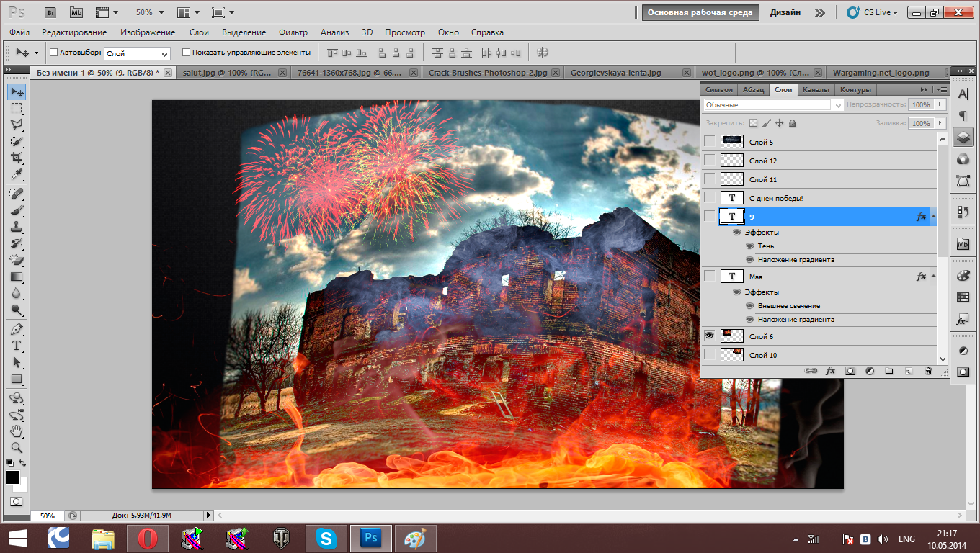Show Слой 5 via its visibility box
The width and height of the screenshot is (980, 553).
[710, 142]
